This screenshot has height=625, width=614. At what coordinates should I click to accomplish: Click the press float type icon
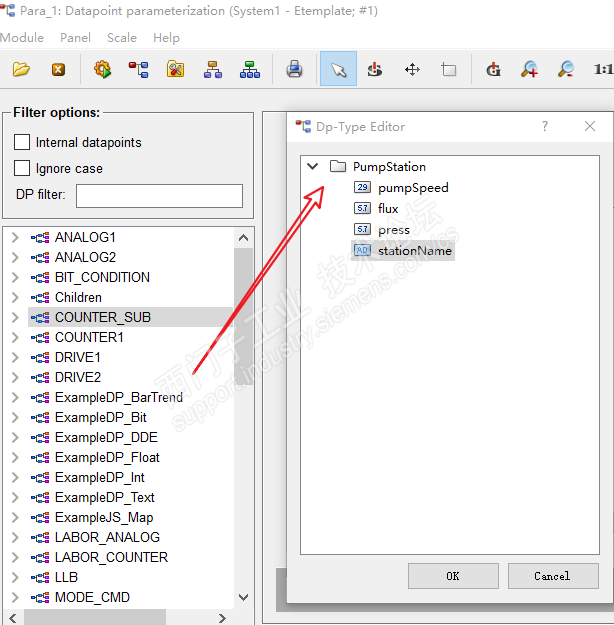362,229
